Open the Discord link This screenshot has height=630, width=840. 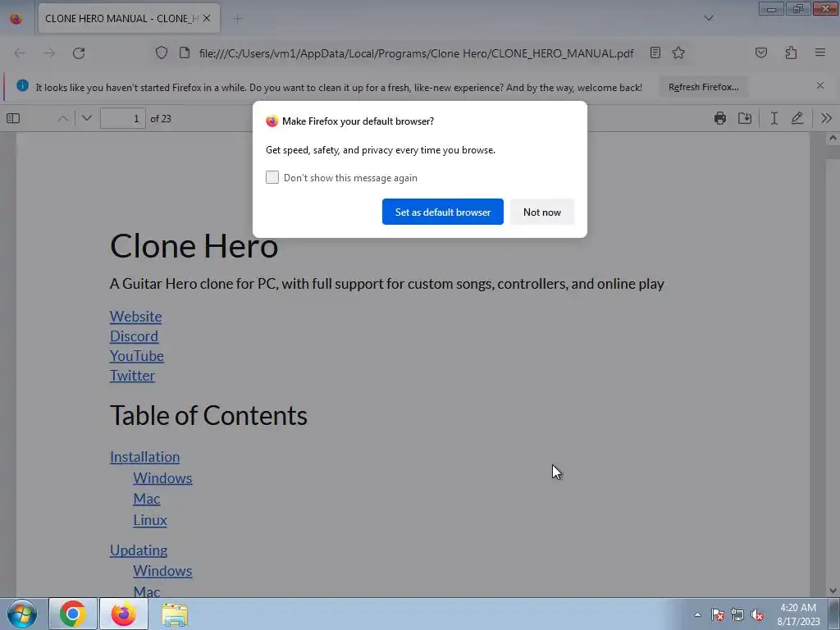coord(134,336)
